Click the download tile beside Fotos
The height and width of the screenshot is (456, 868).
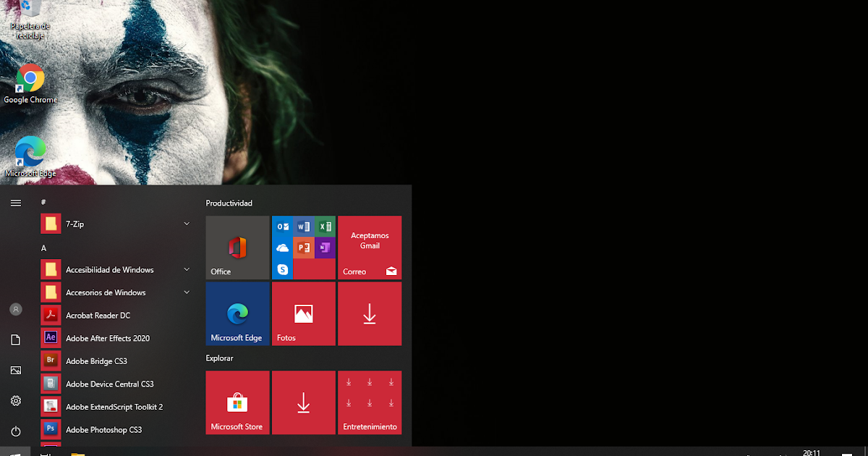pos(370,314)
